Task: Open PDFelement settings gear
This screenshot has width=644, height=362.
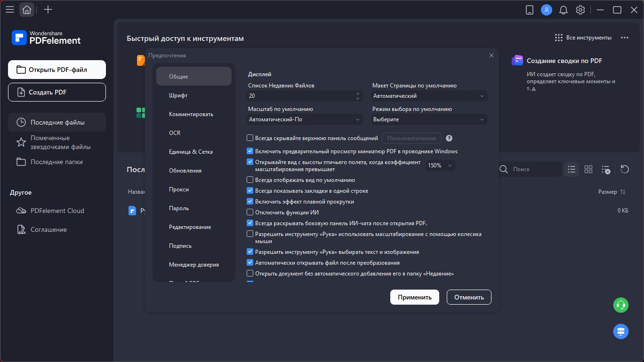Action: 580,9
